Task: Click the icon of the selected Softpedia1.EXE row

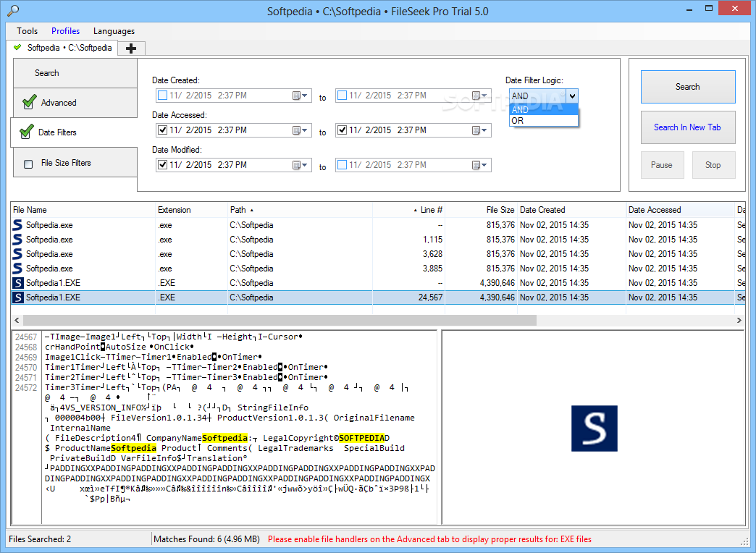Action: (x=18, y=297)
